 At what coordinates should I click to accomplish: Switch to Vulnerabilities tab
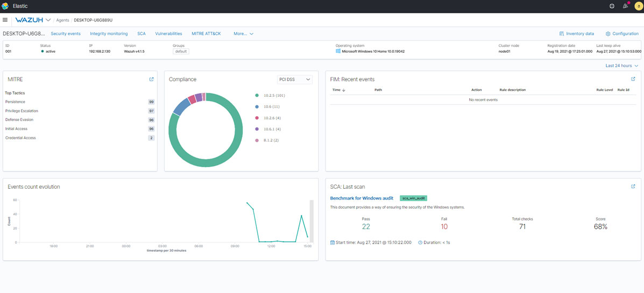[168, 34]
